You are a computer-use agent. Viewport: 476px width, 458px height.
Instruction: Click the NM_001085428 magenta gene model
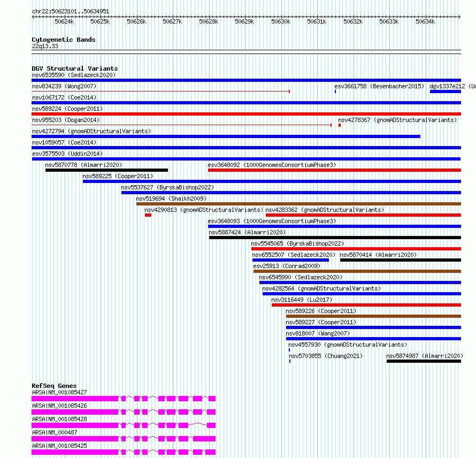point(124,425)
